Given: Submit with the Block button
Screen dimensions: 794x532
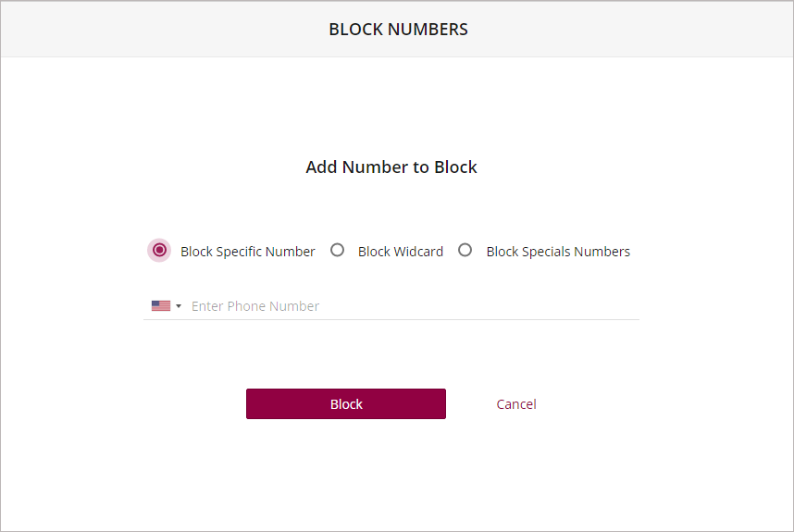Looking at the screenshot, I should point(346,404).
